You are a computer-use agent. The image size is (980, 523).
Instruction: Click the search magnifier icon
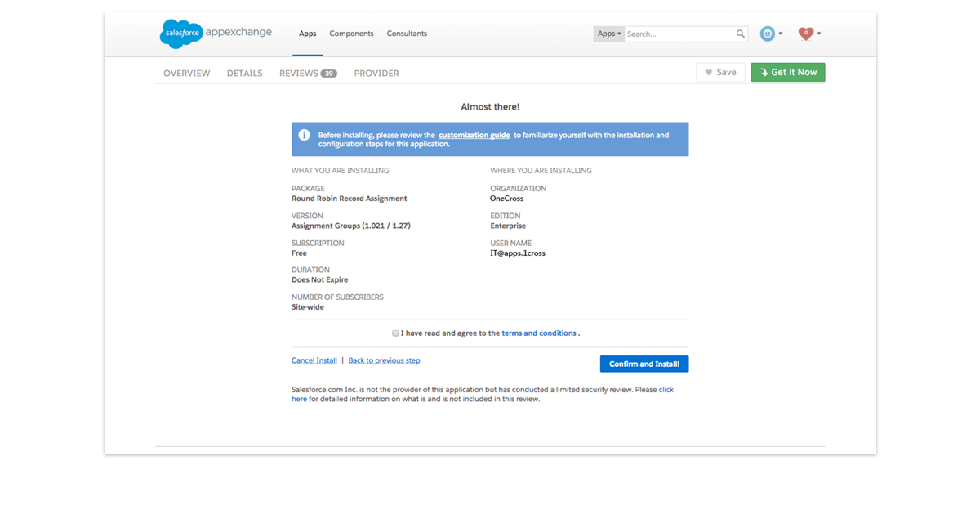pyautogui.click(x=741, y=34)
